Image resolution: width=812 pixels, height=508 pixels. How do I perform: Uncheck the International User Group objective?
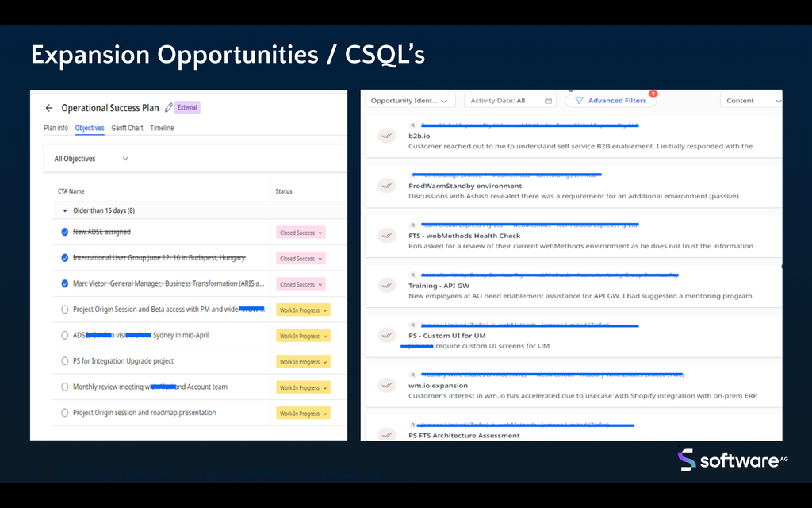[x=65, y=258]
